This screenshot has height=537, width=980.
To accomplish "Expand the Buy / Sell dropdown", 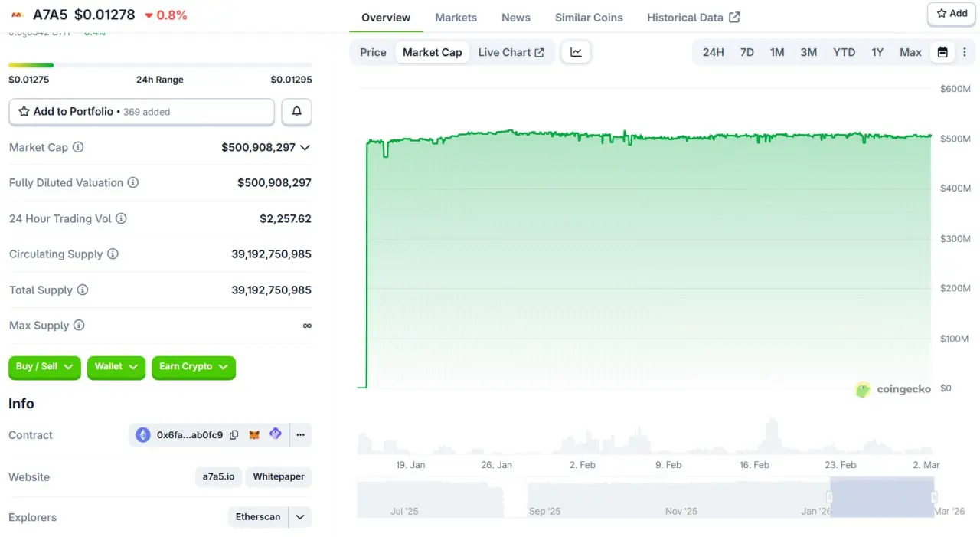I will coord(44,367).
